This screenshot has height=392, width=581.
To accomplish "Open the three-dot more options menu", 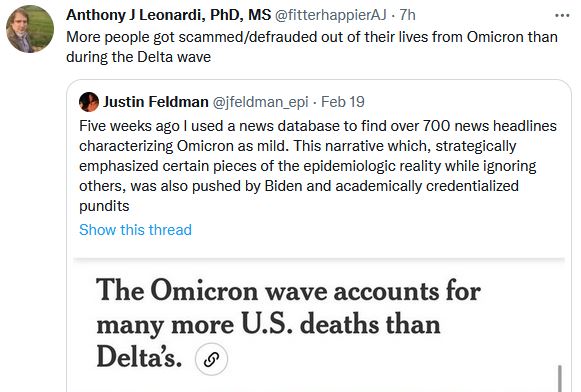I will [x=562, y=16].
